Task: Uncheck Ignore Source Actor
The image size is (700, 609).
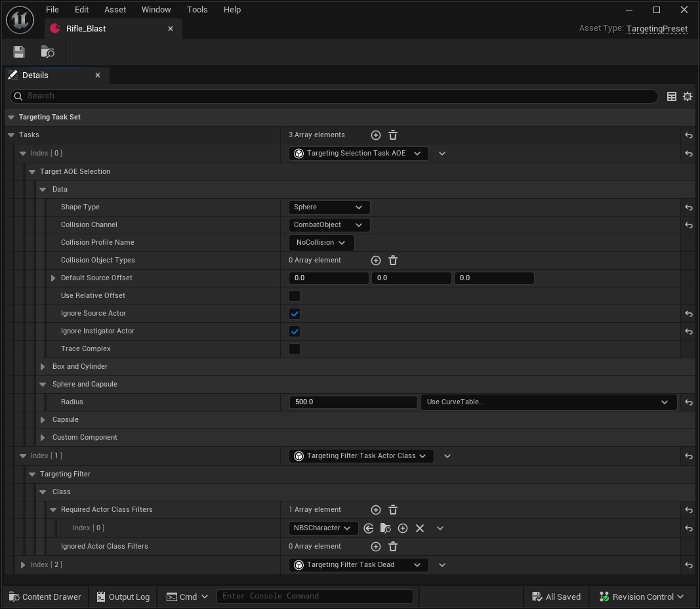Action: pyautogui.click(x=295, y=314)
